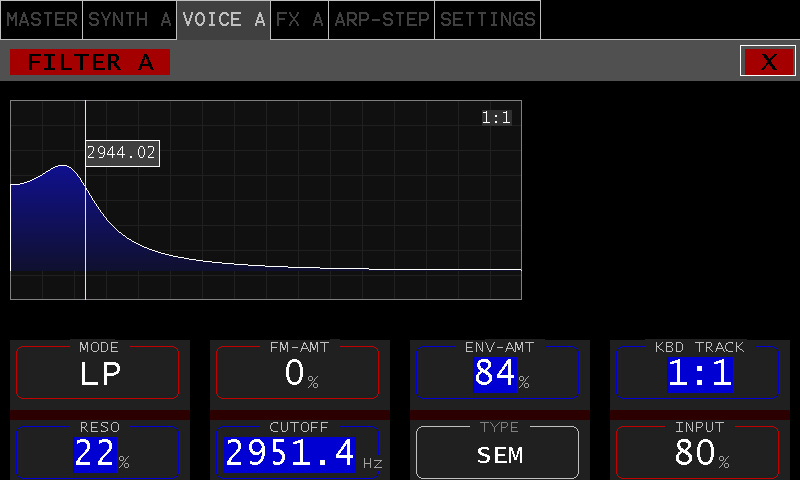800x480 pixels.
Task: Go to the FX A tab
Action: 299,20
